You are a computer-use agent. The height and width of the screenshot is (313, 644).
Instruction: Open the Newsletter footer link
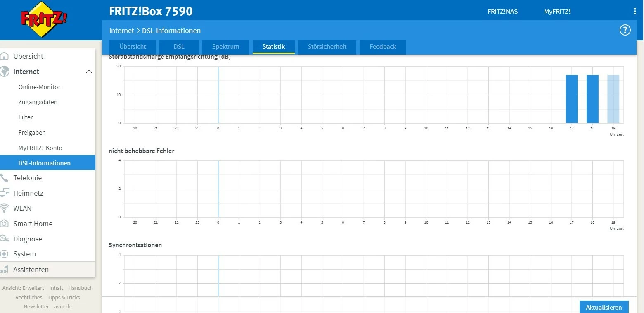pos(36,307)
